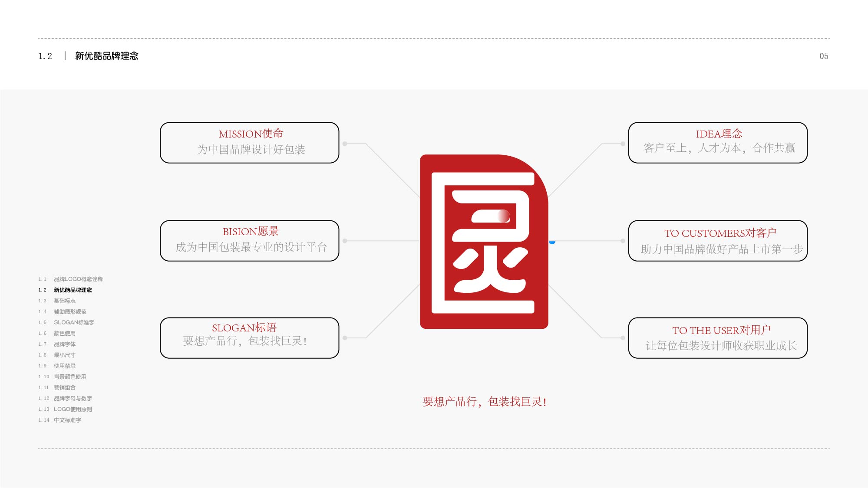This screenshot has height=488, width=868.
Task: Open the 1.2 新优酷品牌理念 header tab
Action: 107,56
